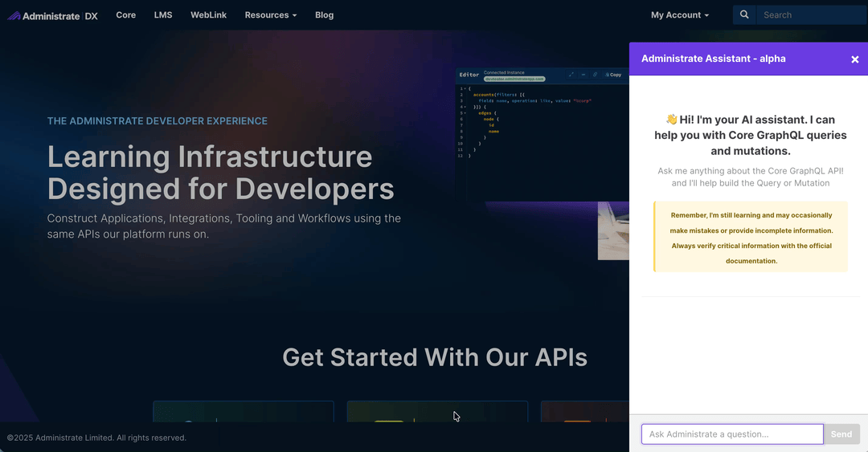The height and width of the screenshot is (452, 868).
Task: Click the Send button in assistant
Action: [x=841, y=434]
